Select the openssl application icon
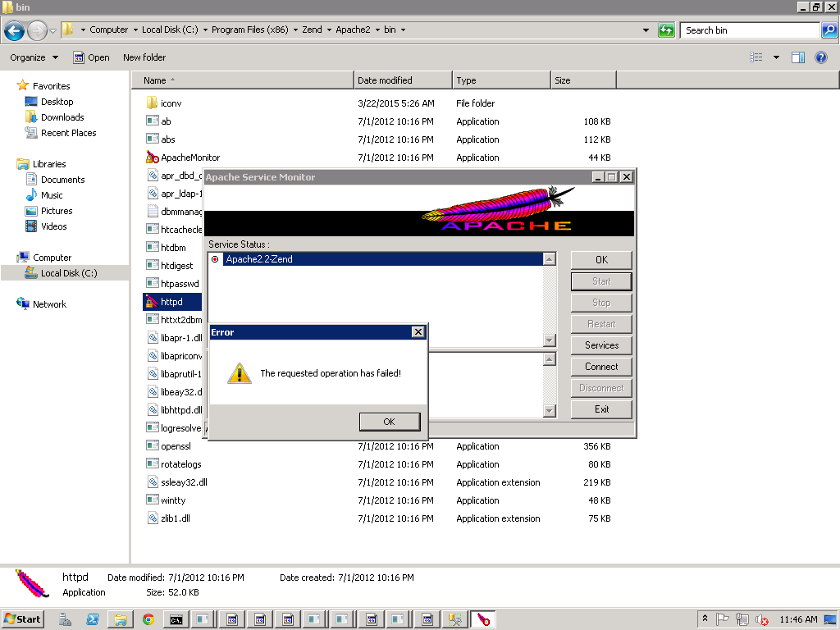This screenshot has width=840, height=630. pyautogui.click(x=152, y=445)
